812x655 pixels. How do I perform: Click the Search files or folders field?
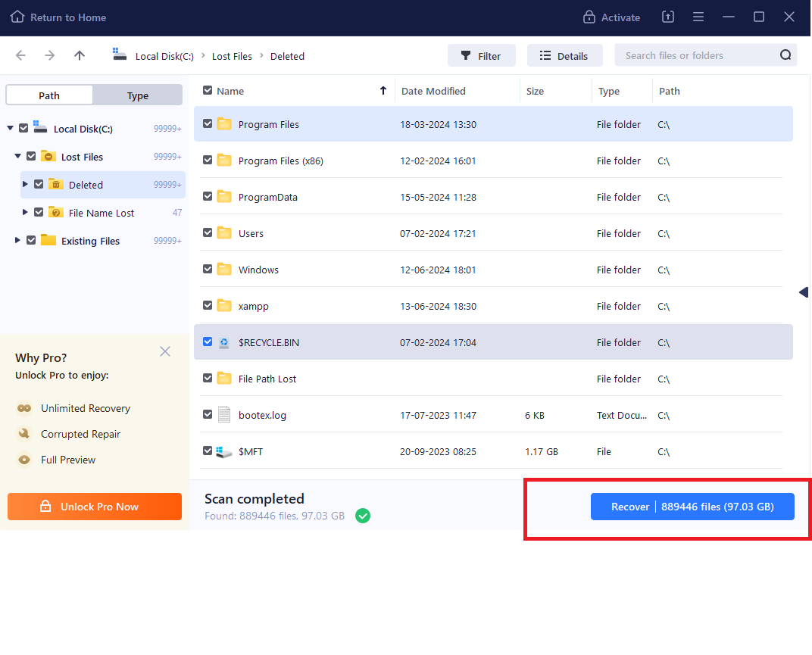pyautogui.click(x=704, y=55)
